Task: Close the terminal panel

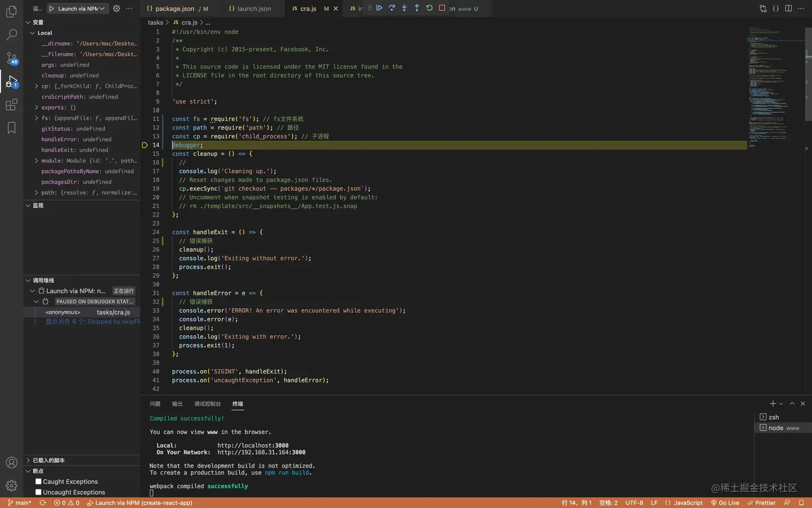Action: [803, 404]
